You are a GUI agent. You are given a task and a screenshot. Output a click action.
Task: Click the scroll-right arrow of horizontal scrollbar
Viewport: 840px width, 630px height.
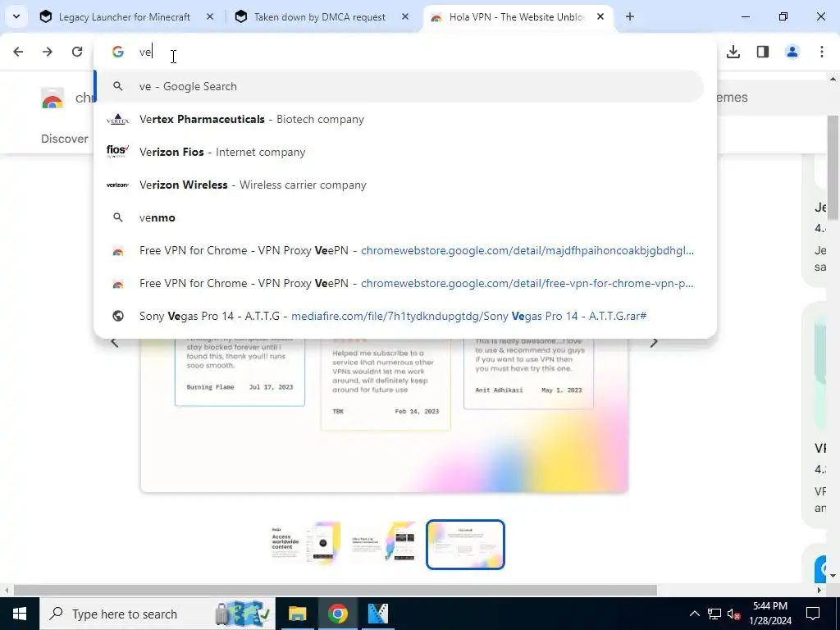click(819, 591)
